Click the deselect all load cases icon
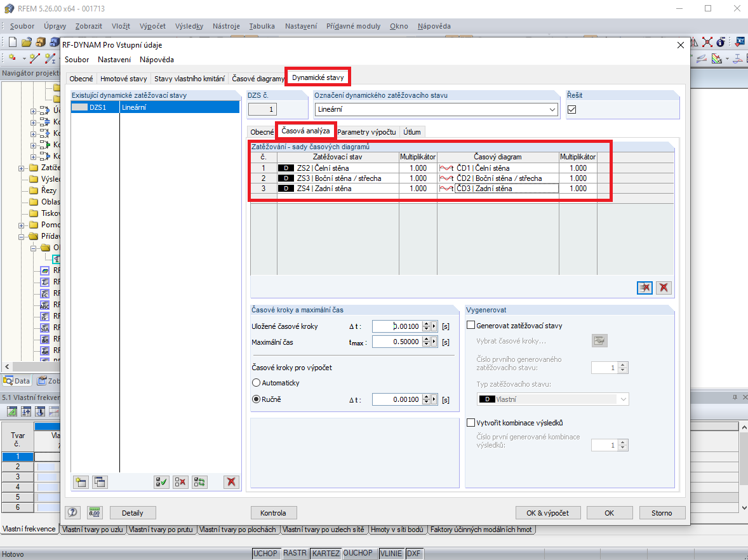 [x=181, y=482]
